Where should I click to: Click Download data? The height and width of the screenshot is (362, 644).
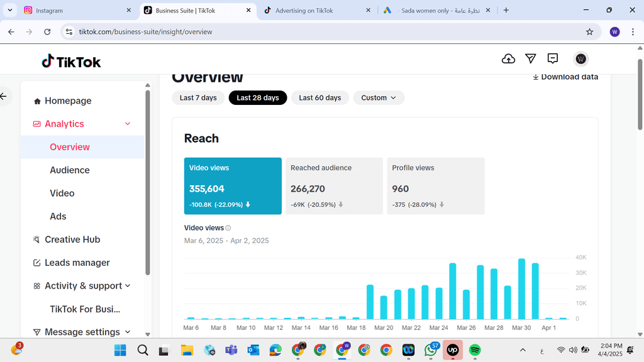point(565,77)
